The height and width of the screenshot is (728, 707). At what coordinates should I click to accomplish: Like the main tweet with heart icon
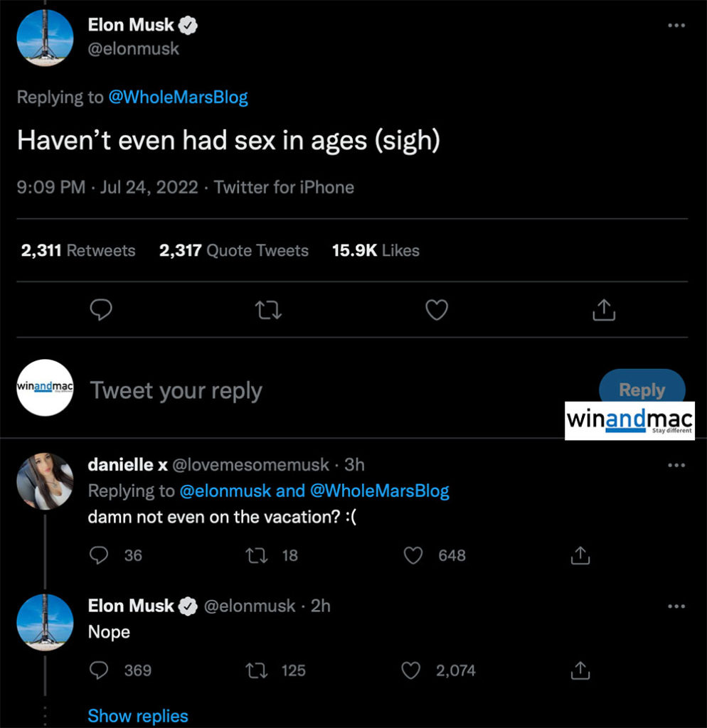tap(436, 310)
